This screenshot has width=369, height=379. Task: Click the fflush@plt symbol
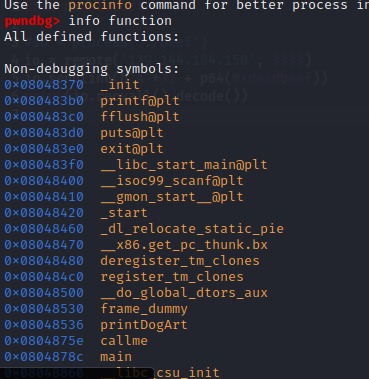click(140, 117)
